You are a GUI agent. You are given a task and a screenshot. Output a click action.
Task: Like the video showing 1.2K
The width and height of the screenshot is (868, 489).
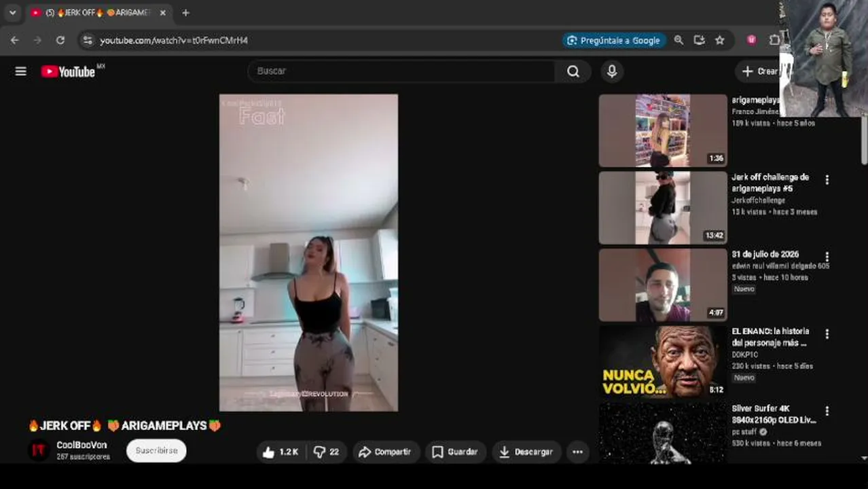click(x=281, y=452)
